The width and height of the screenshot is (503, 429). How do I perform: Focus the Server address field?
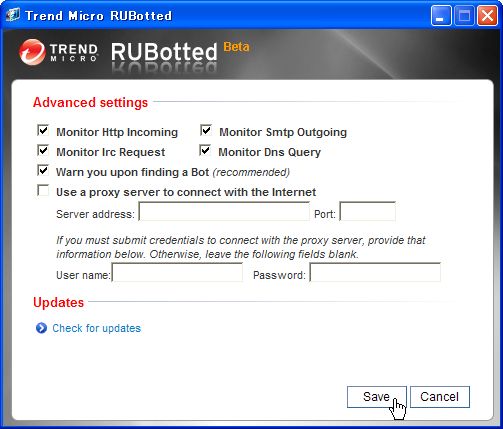224,211
